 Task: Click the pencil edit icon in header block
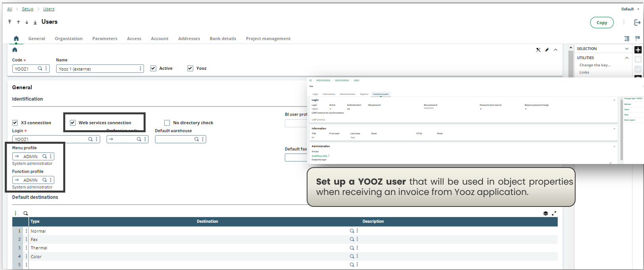547,50
